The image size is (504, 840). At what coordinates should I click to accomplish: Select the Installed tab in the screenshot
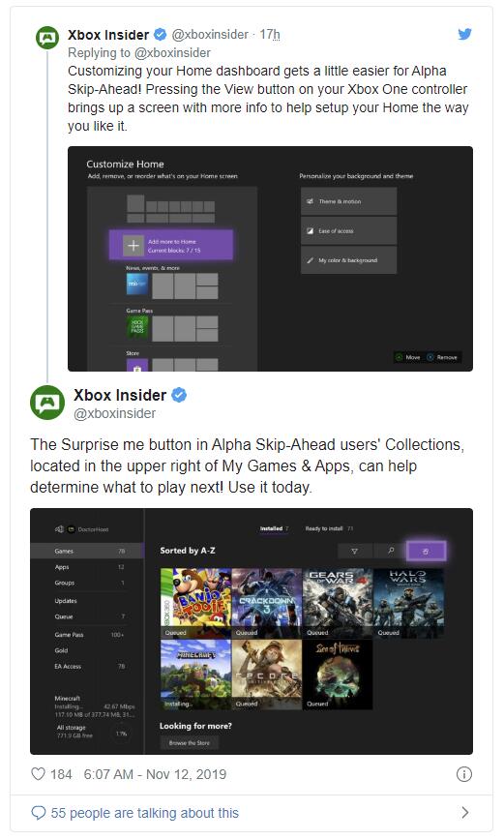point(274,528)
